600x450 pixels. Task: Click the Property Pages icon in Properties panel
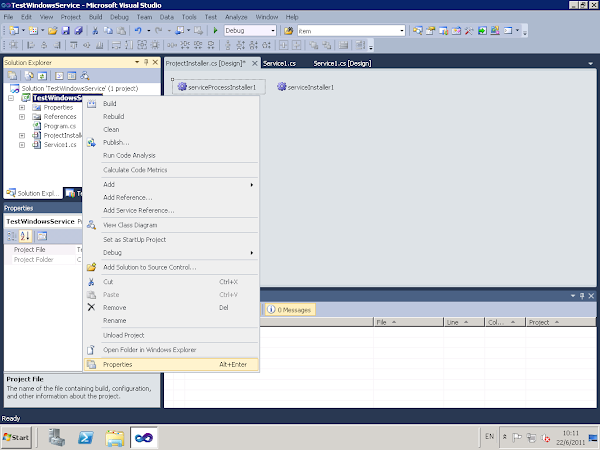point(42,236)
